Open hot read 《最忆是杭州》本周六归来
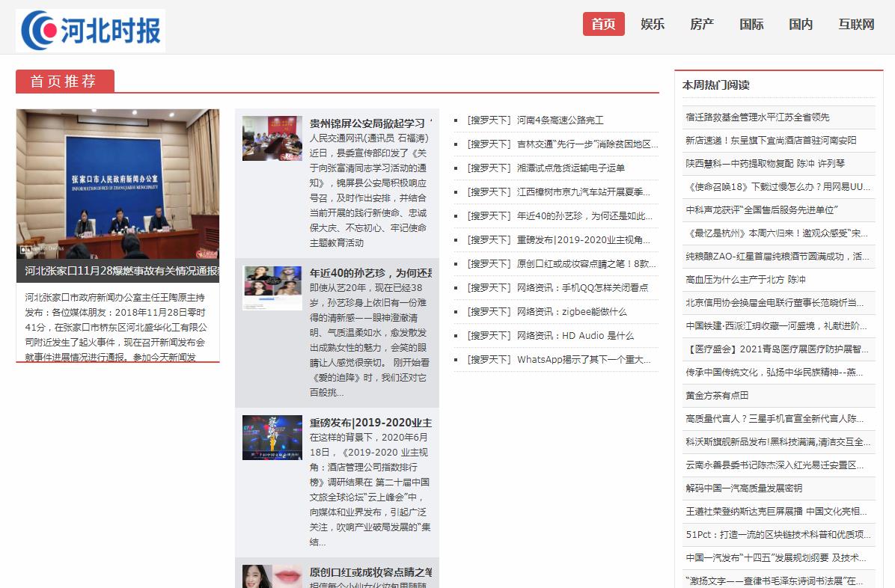The image size is (895, 588). coord(776,233)
